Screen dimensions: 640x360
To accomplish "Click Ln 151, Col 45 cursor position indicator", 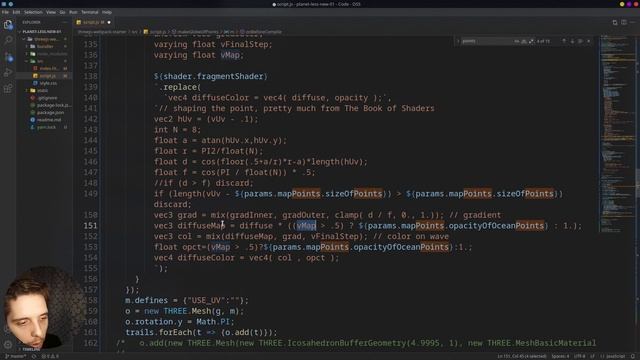I will (x=522, y=356).
